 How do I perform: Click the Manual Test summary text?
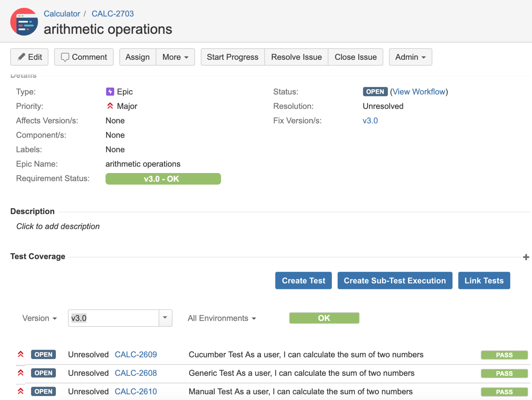click(301, 391)
